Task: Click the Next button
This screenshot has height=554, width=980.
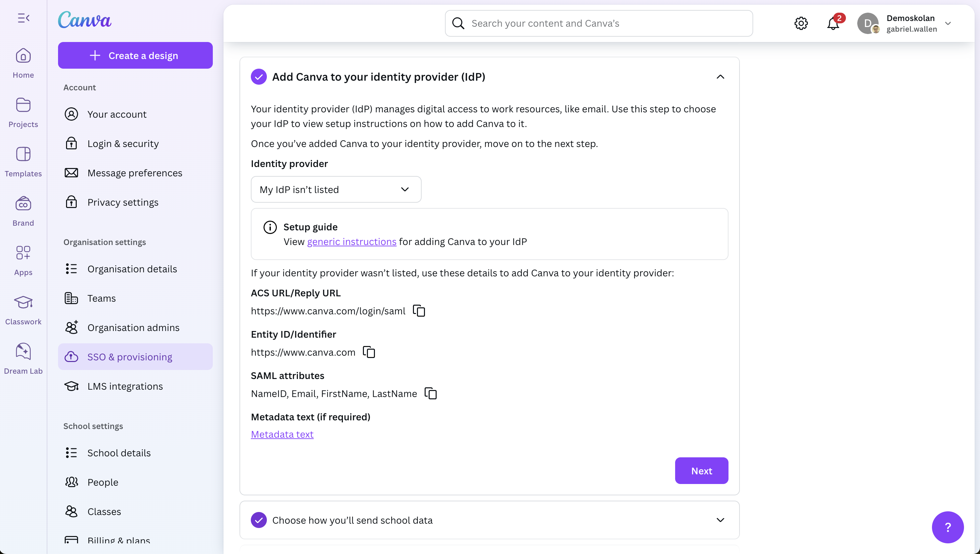Action: coord(701,471)
